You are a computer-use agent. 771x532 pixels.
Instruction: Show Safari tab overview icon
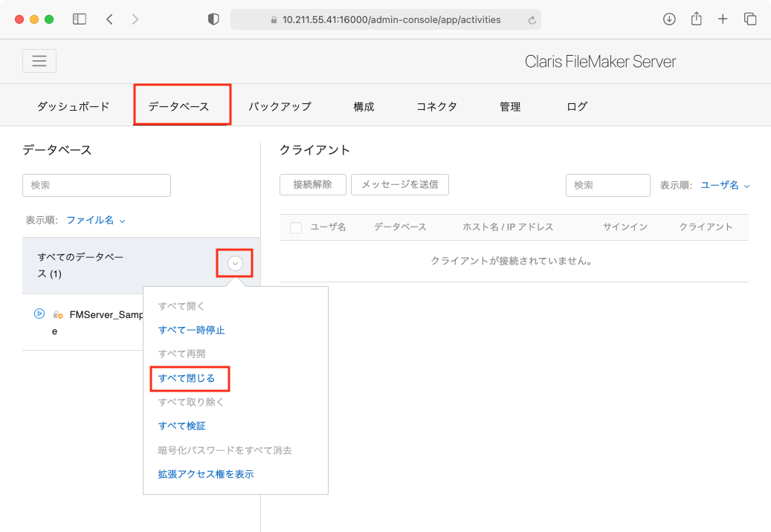pyautogui.click(x=750, y=20)
